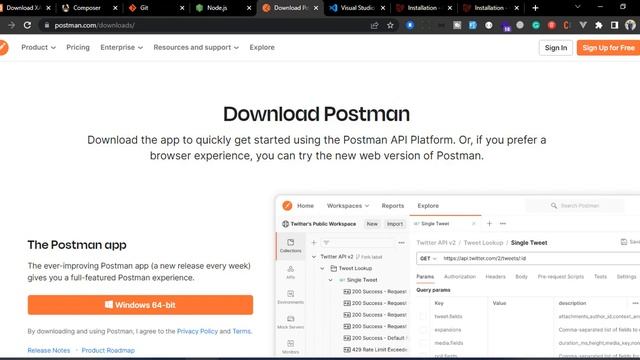Click the Monitors sidebar icon in preview

click(291, 347)
